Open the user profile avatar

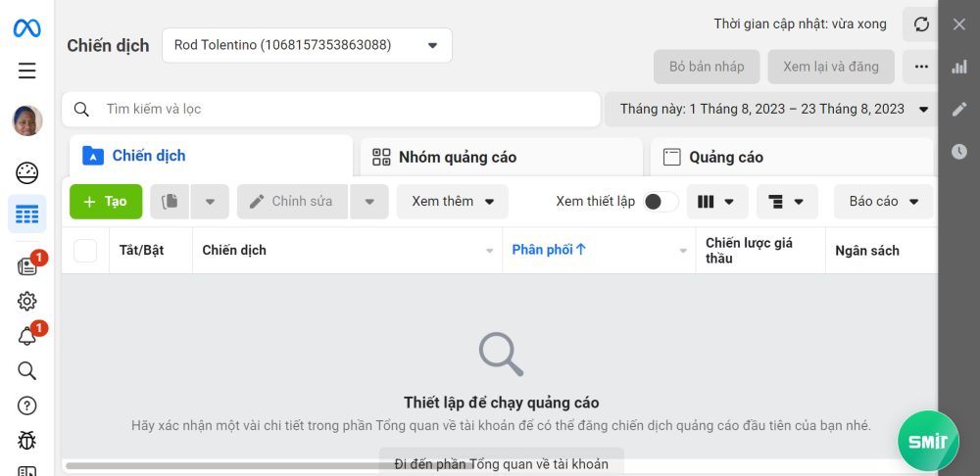pos(27,120)
